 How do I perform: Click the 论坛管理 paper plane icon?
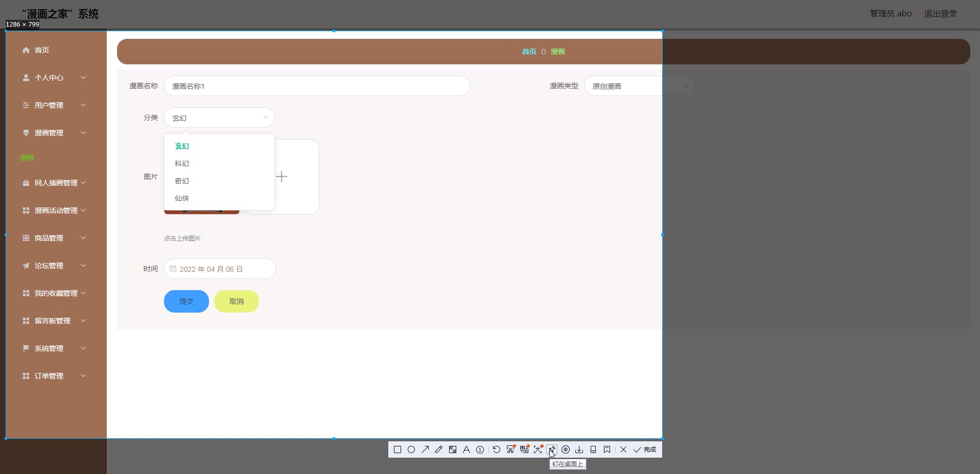tap(26, 266)
